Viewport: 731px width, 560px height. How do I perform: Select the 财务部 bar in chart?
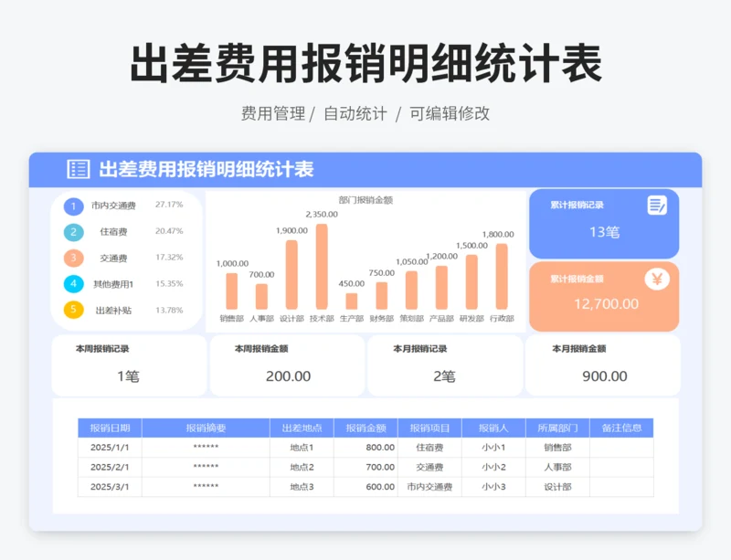point(381,296)
